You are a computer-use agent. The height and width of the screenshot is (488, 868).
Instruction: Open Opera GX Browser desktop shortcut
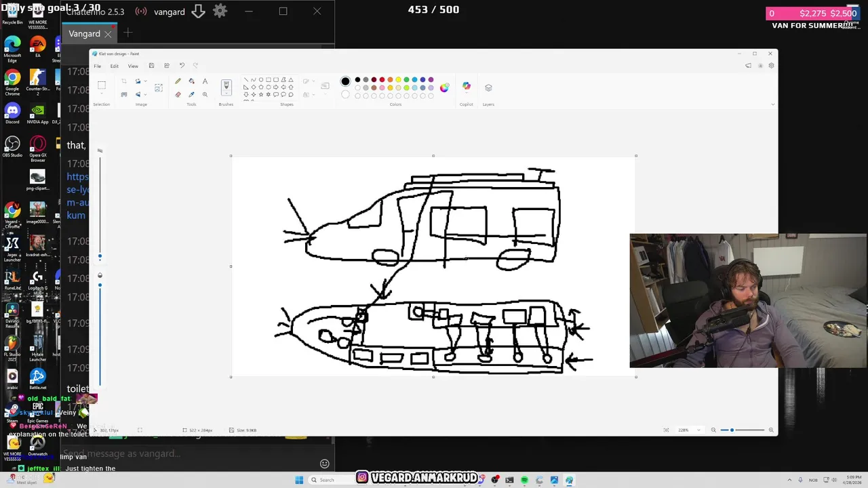(x=38, y=148)
